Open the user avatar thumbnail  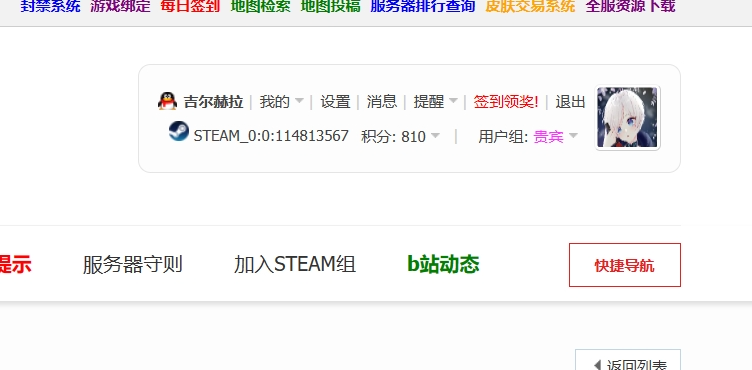click(x=627, y=118)
